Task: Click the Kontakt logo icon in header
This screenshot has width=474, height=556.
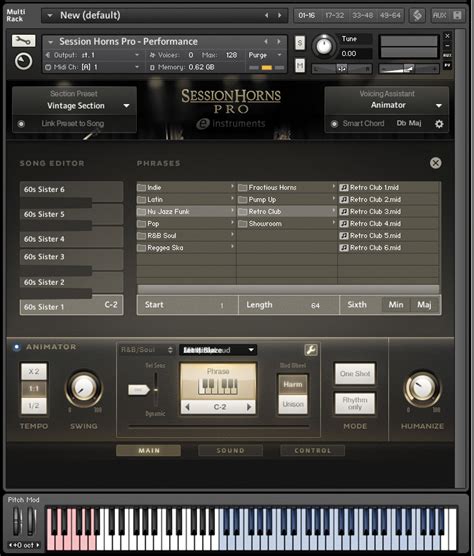Action: click(x=418, y=15)
